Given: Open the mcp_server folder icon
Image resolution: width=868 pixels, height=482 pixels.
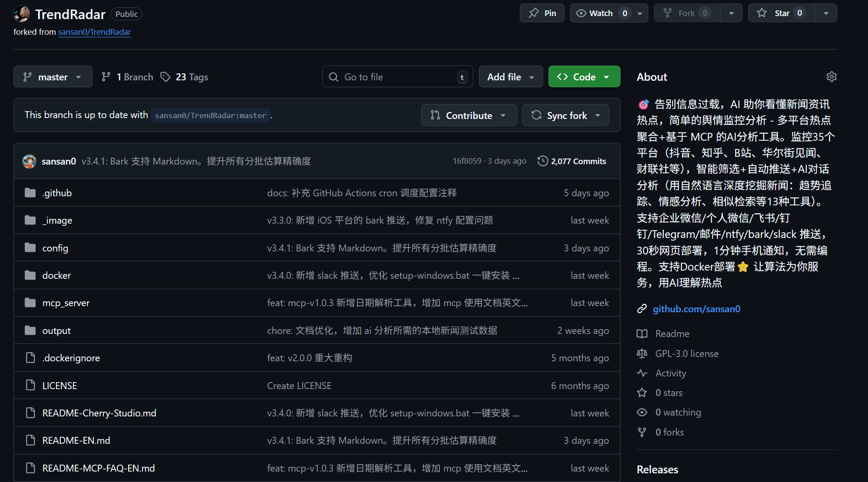Looking at the screenshot, I should point(30,303).
